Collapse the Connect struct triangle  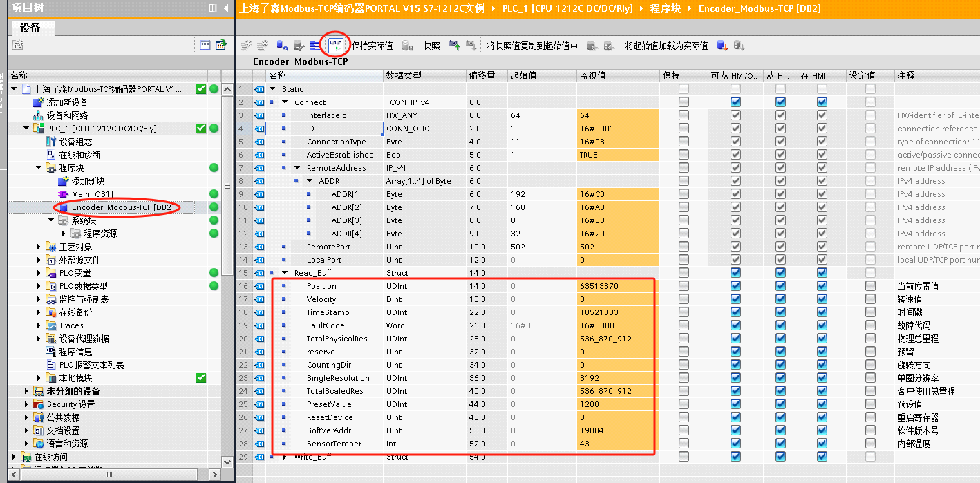(285, 102)
